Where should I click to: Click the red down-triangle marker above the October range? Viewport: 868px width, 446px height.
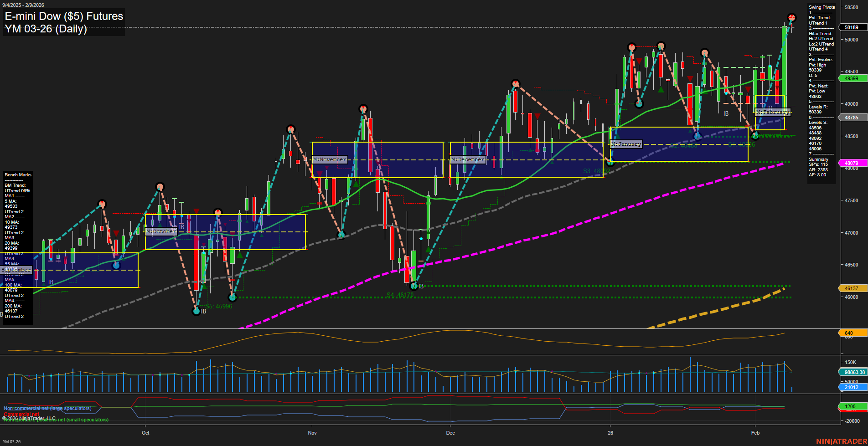(x=196, y=210)
